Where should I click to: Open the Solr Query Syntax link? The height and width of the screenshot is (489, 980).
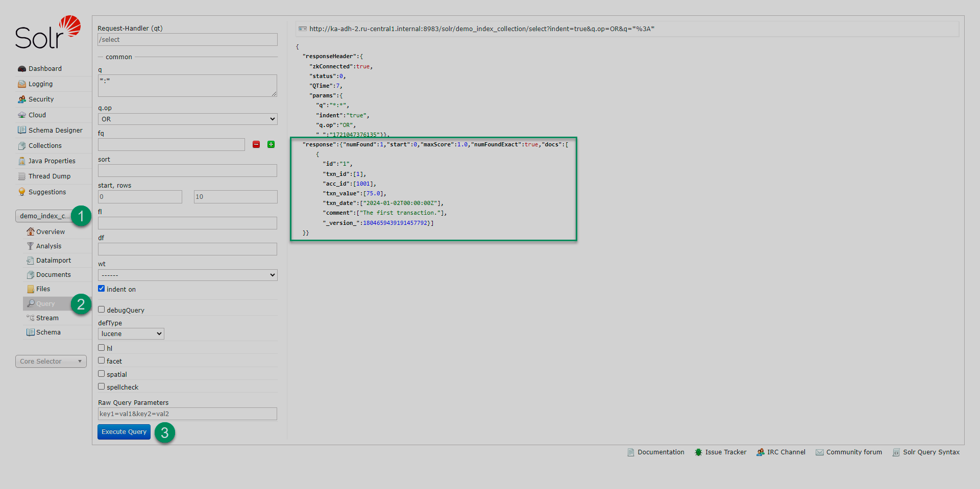click(931, 452)
